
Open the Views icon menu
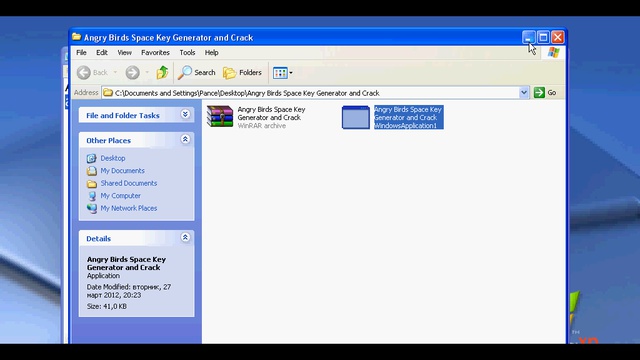280,73
